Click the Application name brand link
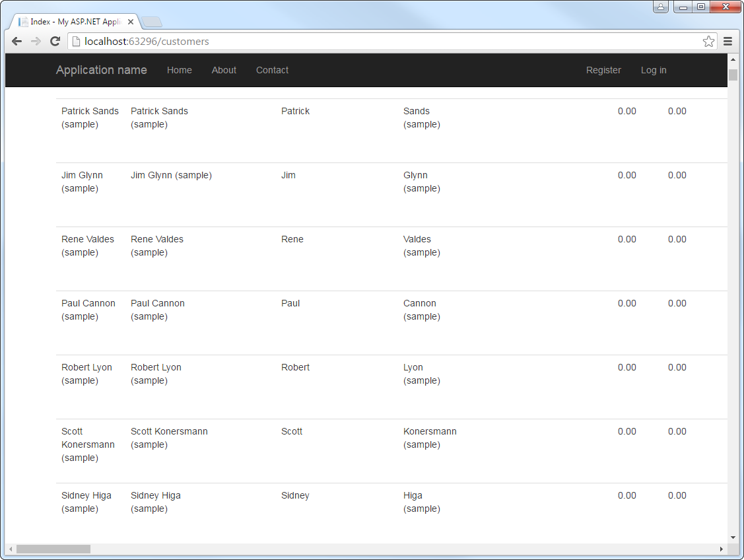Image resolution: width=744 pixels, height=560 pixels. pos(101,69)
